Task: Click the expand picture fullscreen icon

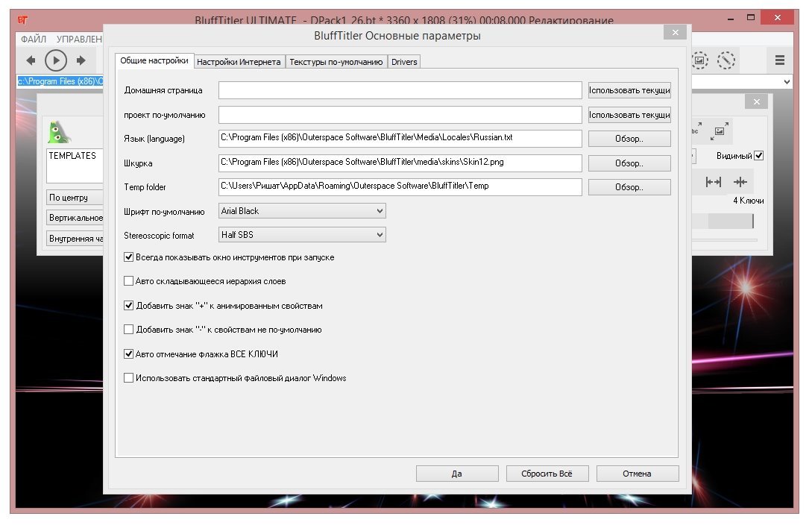Action: [x=719, y=131]
